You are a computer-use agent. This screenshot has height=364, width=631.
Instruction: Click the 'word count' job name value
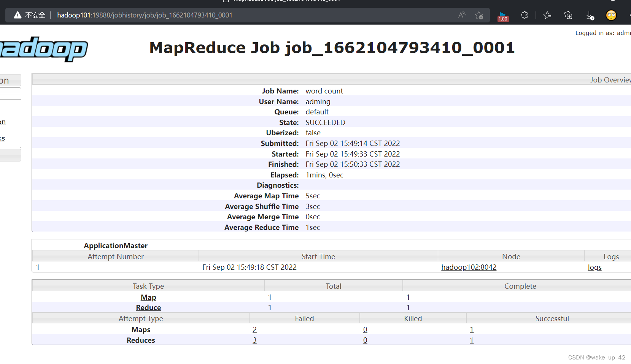324,91
